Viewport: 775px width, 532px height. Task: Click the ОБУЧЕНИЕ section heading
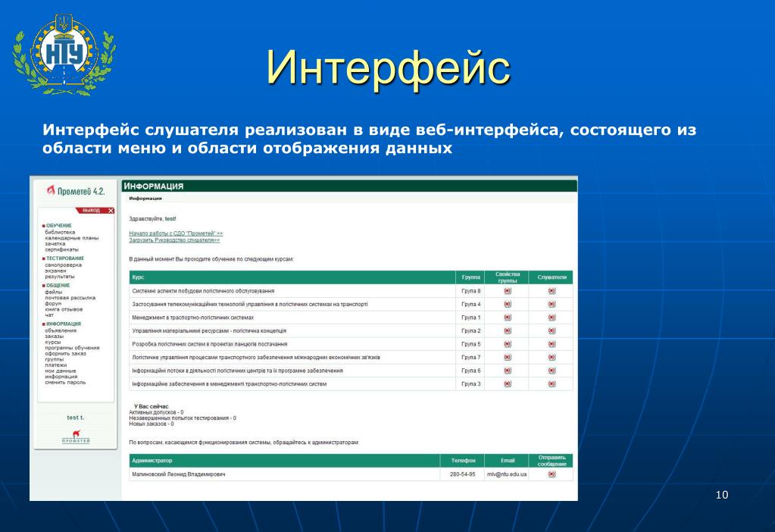coord(59,226)
